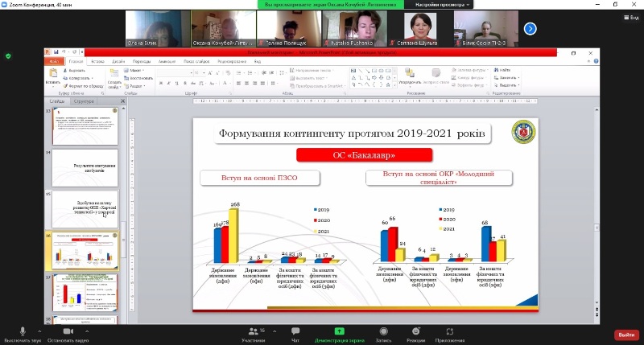Open the Файл tab in PowerPoint
The width and height of the screenshot is (644, 345).
click(54, 62)
